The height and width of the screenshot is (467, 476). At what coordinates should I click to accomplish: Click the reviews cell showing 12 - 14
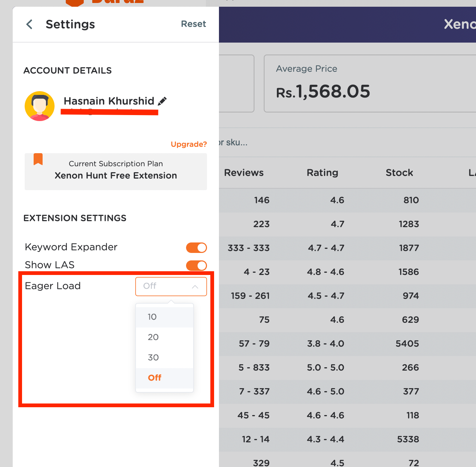(x=256, y=439)
